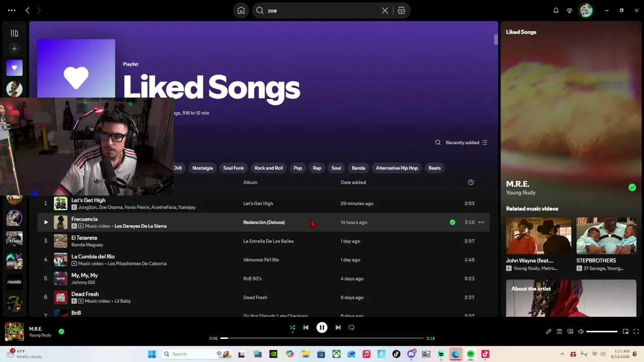Mute the volume speaker icon
The width and height of the screenshot is (644, 362).
[581, 332]
